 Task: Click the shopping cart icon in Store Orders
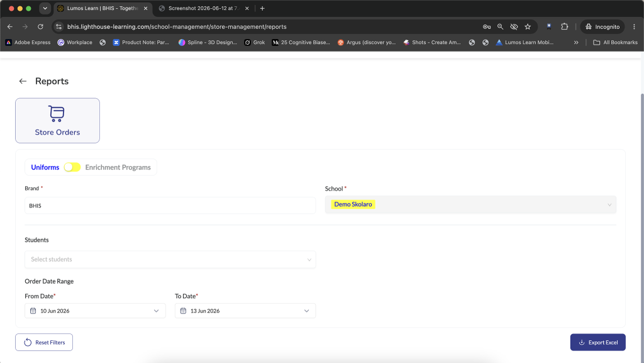coord(57,114)
